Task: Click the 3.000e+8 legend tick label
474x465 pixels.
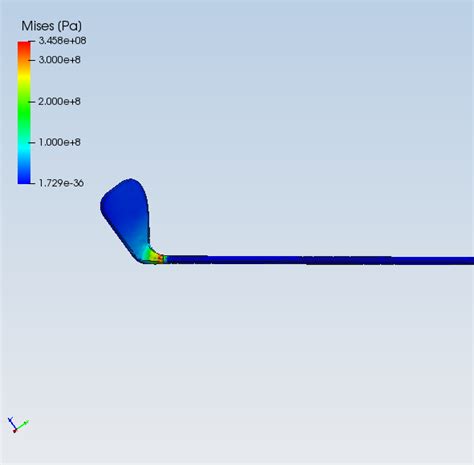Action: click(x=59, y=60)
